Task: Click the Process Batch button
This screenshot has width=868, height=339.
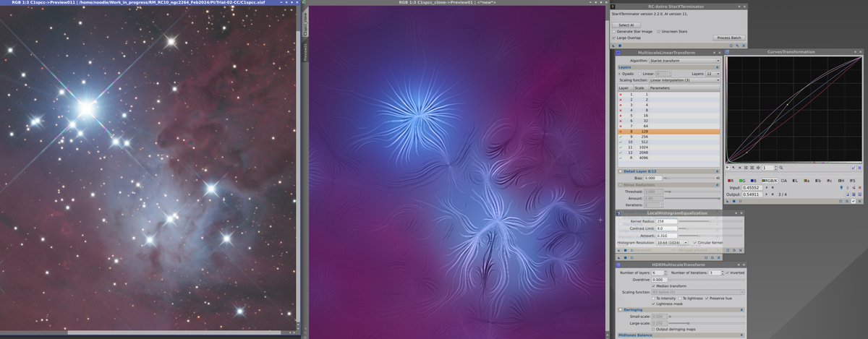Action: tap(729, 38)
